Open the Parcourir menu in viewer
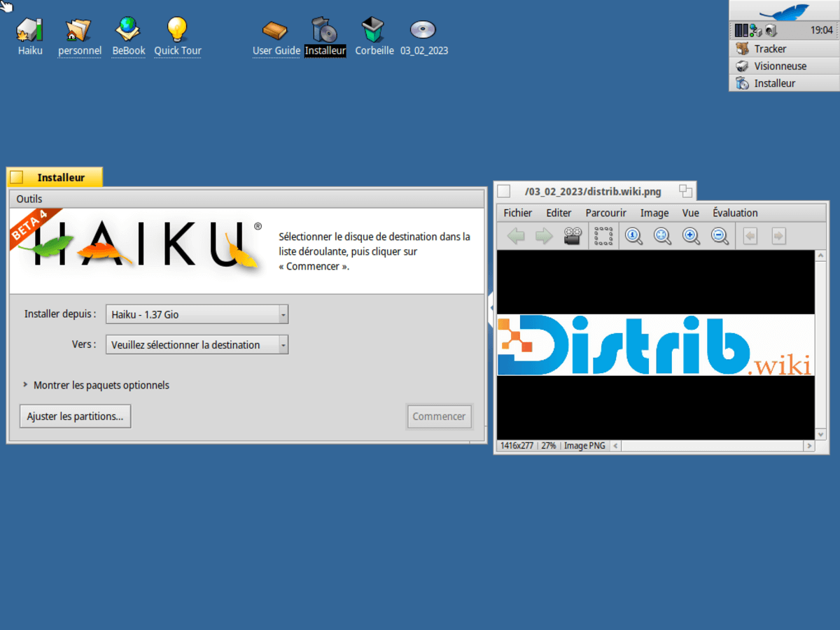This screenshot has width=840, height=630. [x=605, y=213]
